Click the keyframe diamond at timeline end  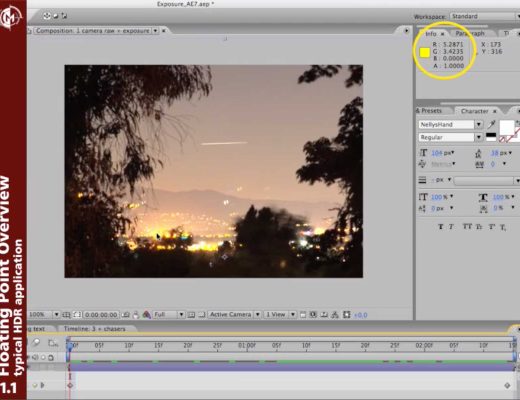(x=507, y=385)
